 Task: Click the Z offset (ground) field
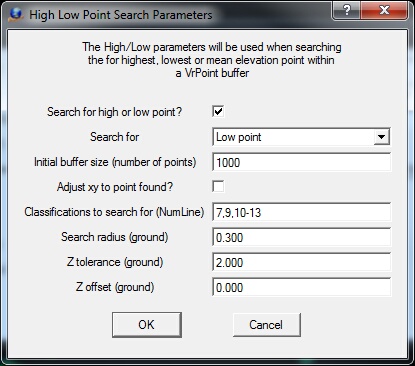(301, 287)
